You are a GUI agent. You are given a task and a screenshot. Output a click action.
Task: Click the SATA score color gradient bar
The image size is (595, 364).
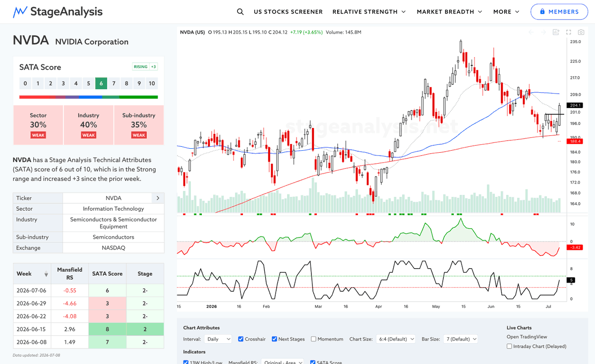(x=88, y=97)
